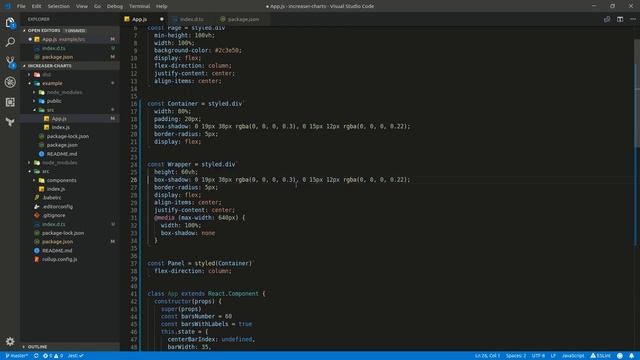Viewport: 640px width, 360px height.
Task: Change indentation via Spaces: 2
Action: coord(516,356)
